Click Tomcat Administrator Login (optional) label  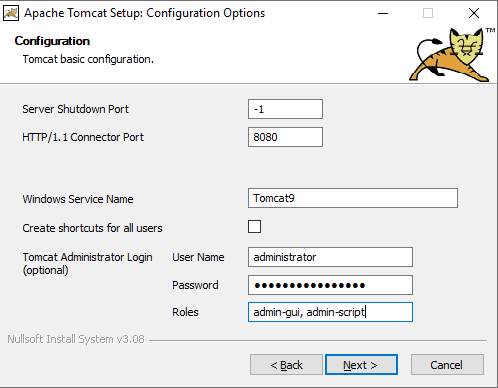87,263
